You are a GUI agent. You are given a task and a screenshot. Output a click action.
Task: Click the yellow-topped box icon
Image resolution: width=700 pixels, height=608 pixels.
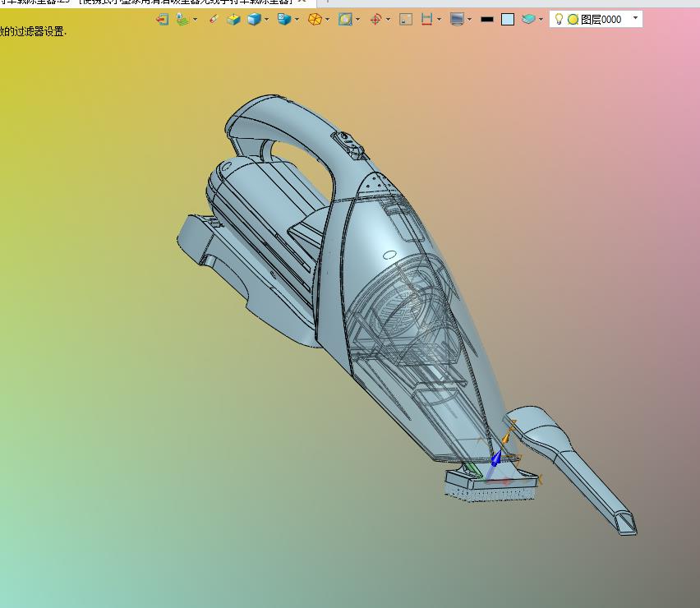(x=233, y=19)
